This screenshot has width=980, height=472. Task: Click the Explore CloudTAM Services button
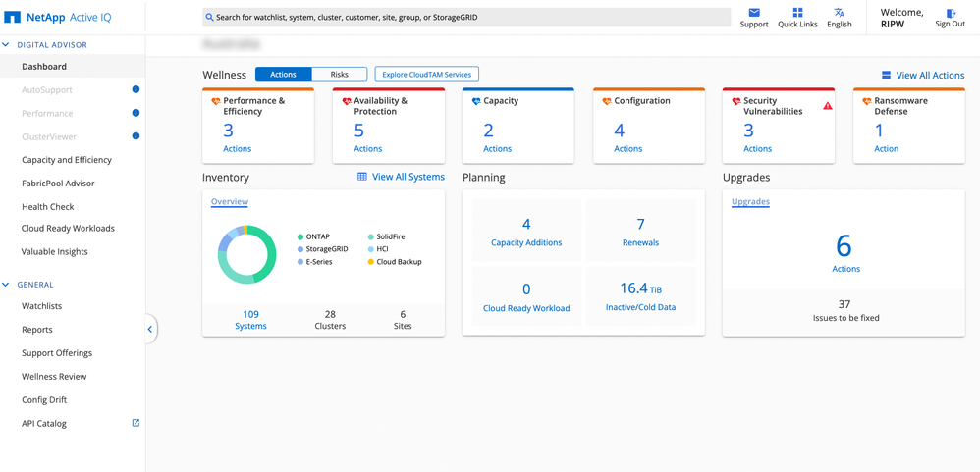[426, 75]
